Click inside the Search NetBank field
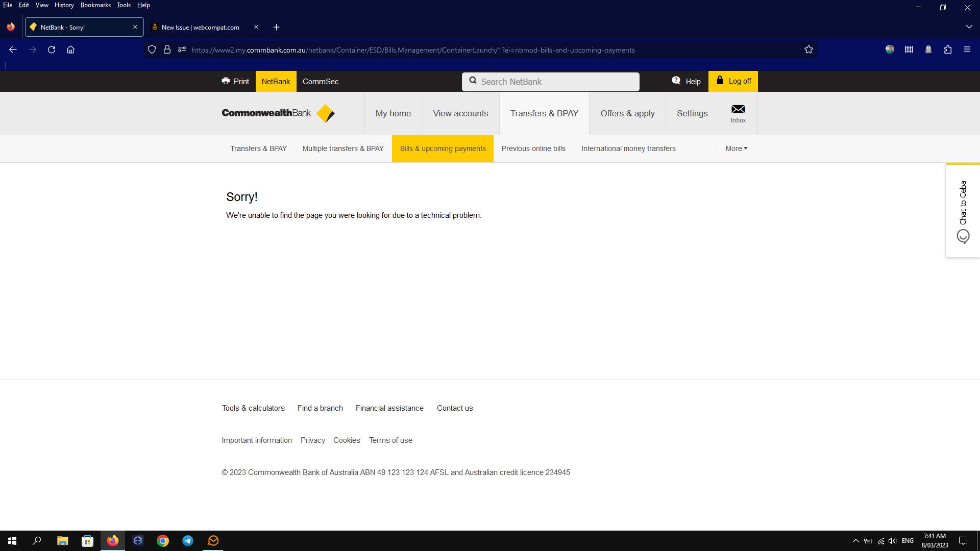The height and width of the screenshot is (551, 980). pos(551,82)
